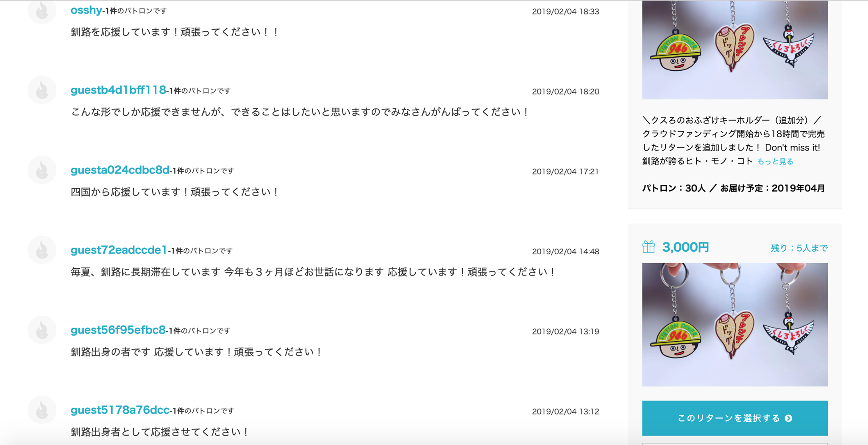Click the gift icon beside 3,000円

click(x=648, y=247)
